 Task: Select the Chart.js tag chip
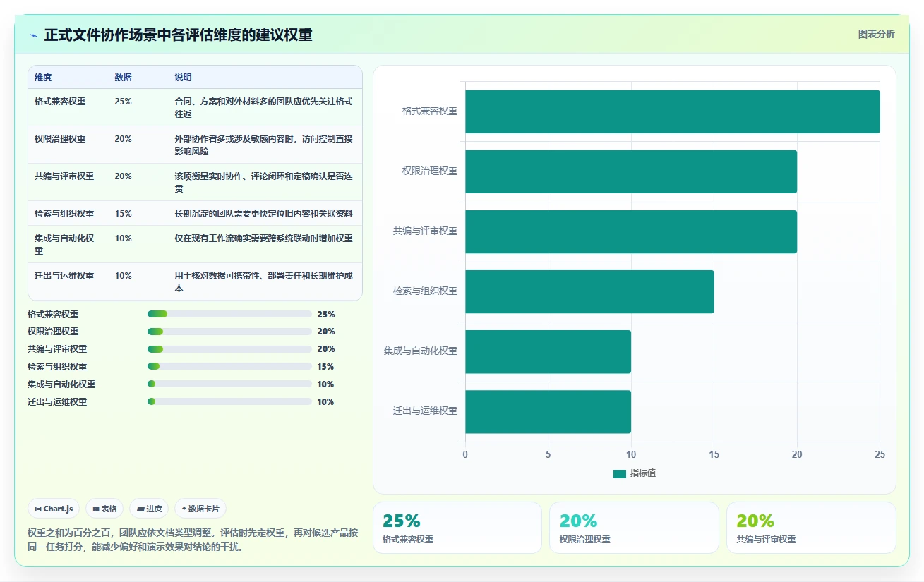click(54, 509)
